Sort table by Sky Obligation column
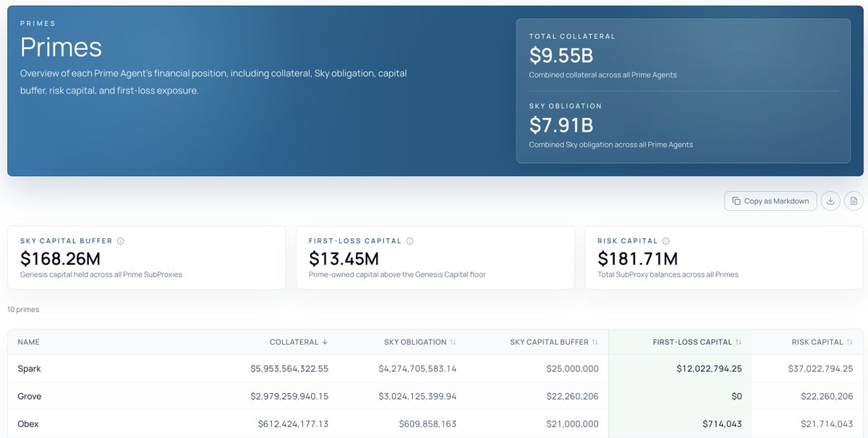 [420, 342]
